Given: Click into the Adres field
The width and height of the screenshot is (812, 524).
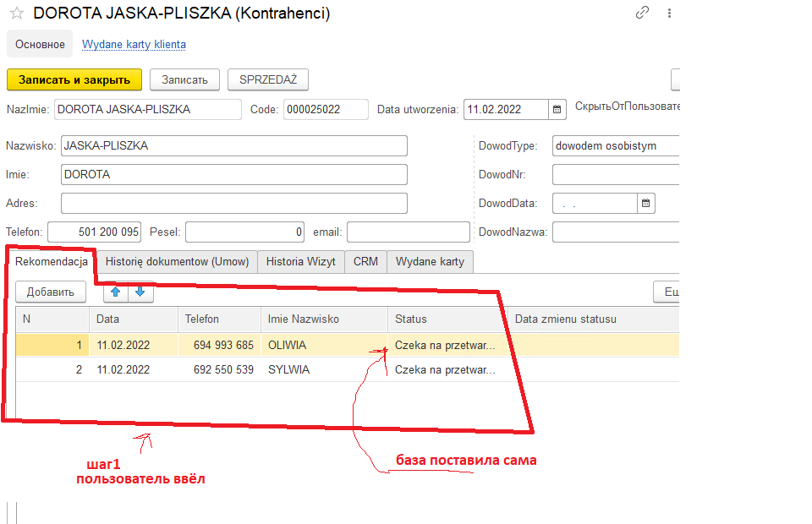Looking at the screenshot, I should [x=233, y=204].
